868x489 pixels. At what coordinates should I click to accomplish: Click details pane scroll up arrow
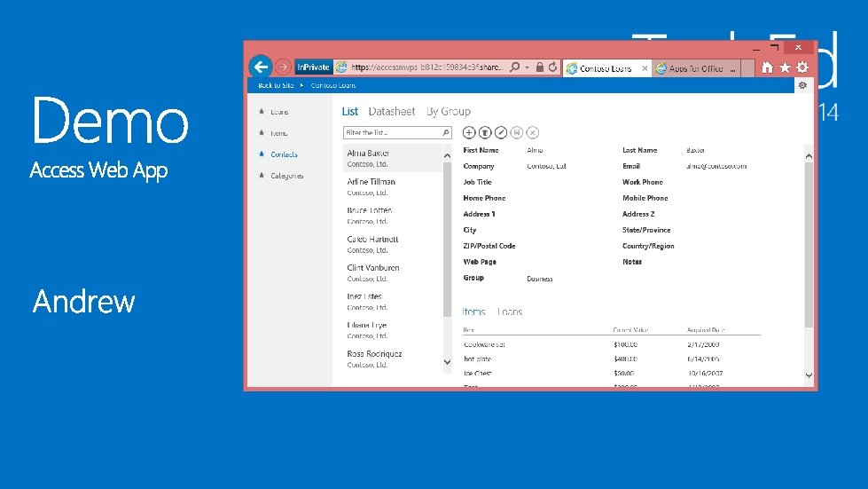click(809, 156)
